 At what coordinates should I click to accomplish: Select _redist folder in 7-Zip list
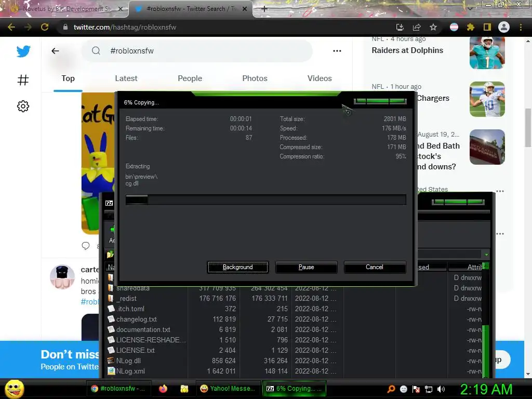[x=126, y=299]
